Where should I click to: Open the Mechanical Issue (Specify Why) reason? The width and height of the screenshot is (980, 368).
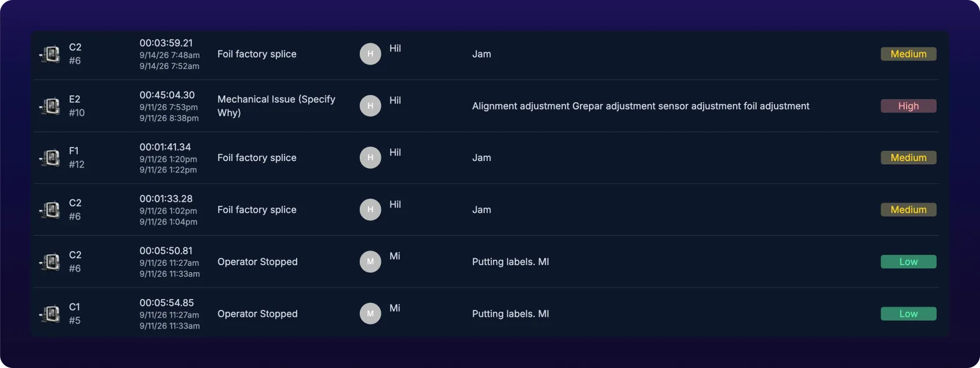(276, 106)
